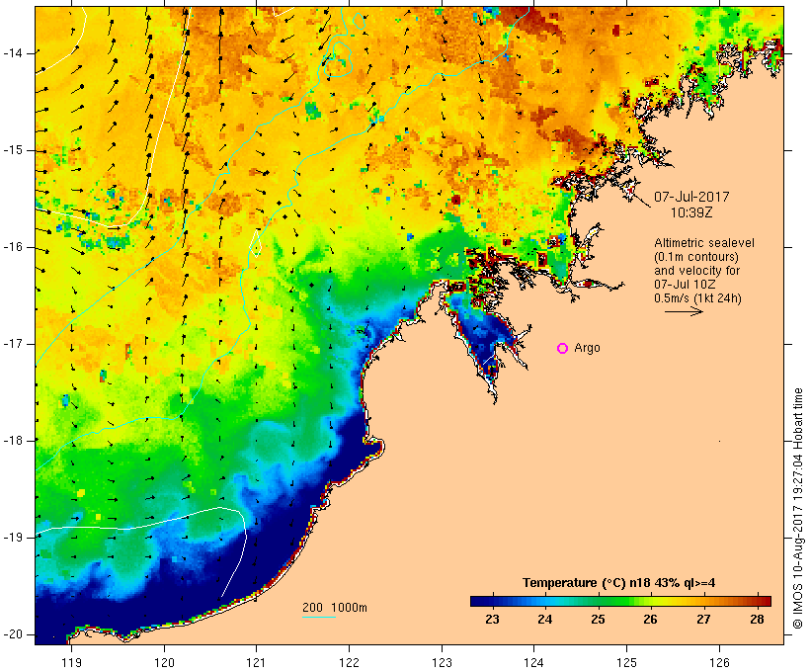The width and height of the screenshot is (810, 672).
Task: Click longitude axis label '121'
Action: (256, 662)
